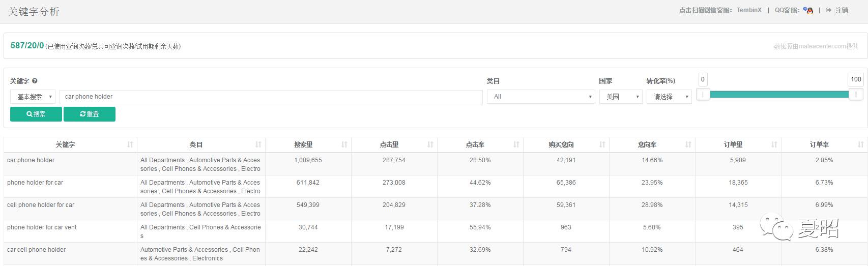
Task: Click the 注销 logout link
Action: pyautogui.click(x=842, y=10)
